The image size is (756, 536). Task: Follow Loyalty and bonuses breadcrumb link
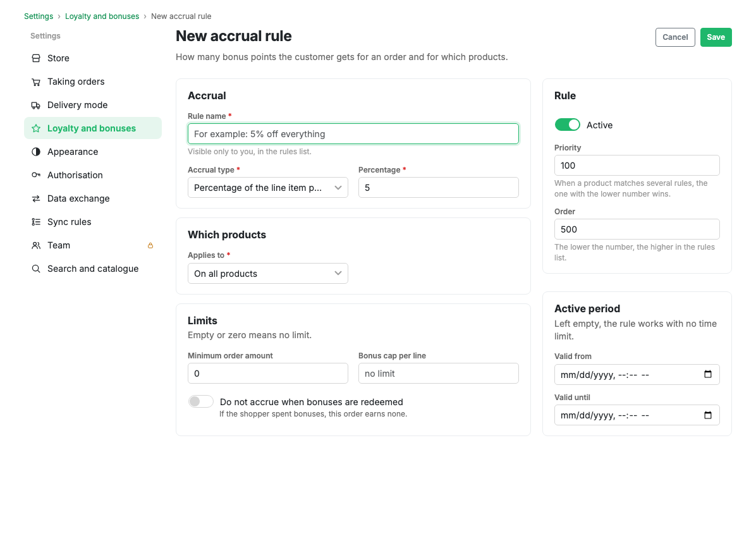[x=102, y=16]
